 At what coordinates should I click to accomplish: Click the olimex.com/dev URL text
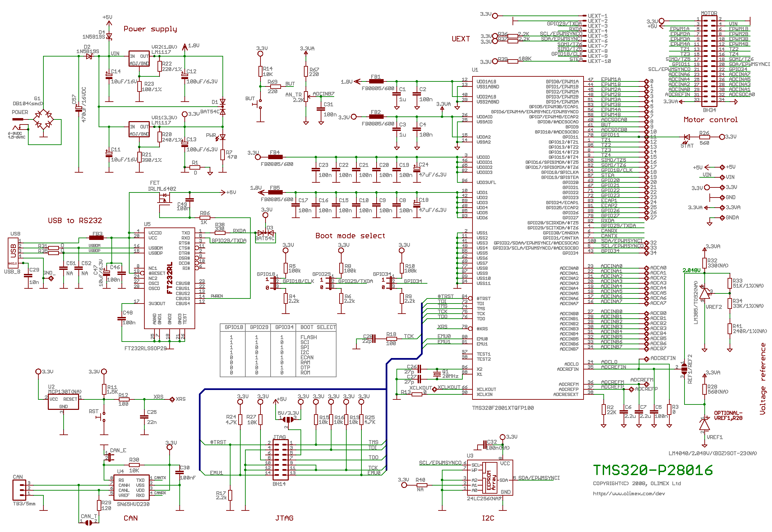pyautogui.click(x=629, y=494)
